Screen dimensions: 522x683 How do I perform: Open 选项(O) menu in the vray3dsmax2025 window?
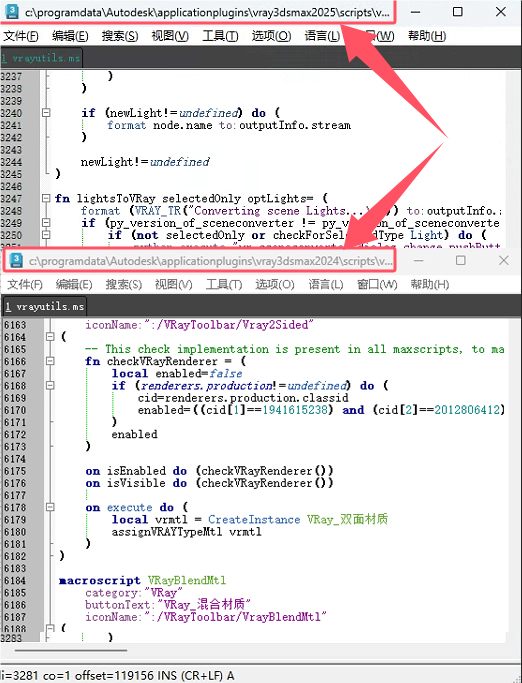271,36
